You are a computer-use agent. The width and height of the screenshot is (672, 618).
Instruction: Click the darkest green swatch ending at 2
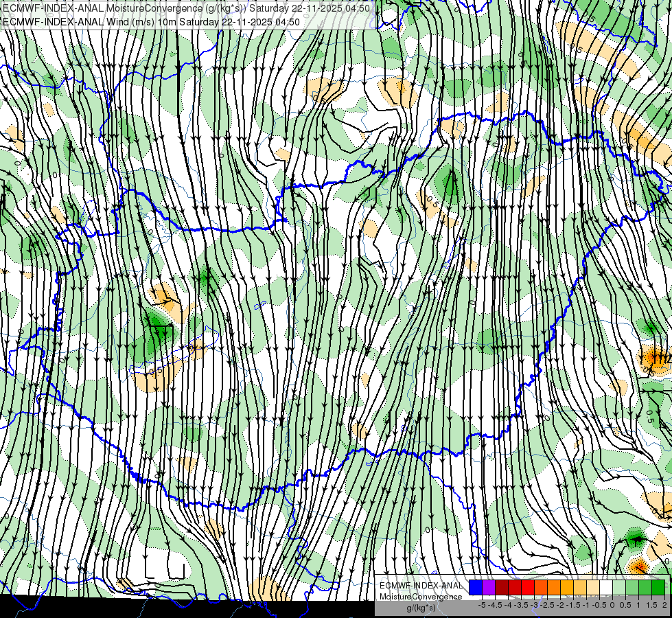pyautogui.click(x=658, y=587)
